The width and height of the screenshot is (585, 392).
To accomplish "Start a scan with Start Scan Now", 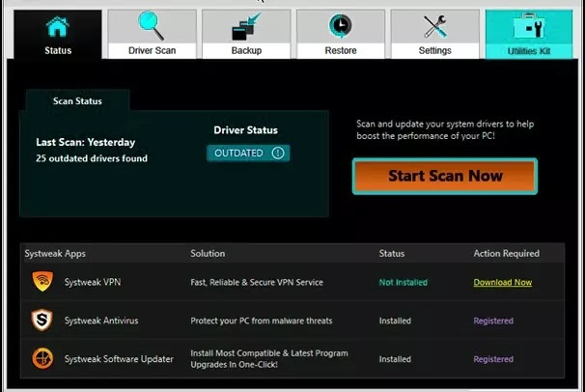I will pos(445,176).
